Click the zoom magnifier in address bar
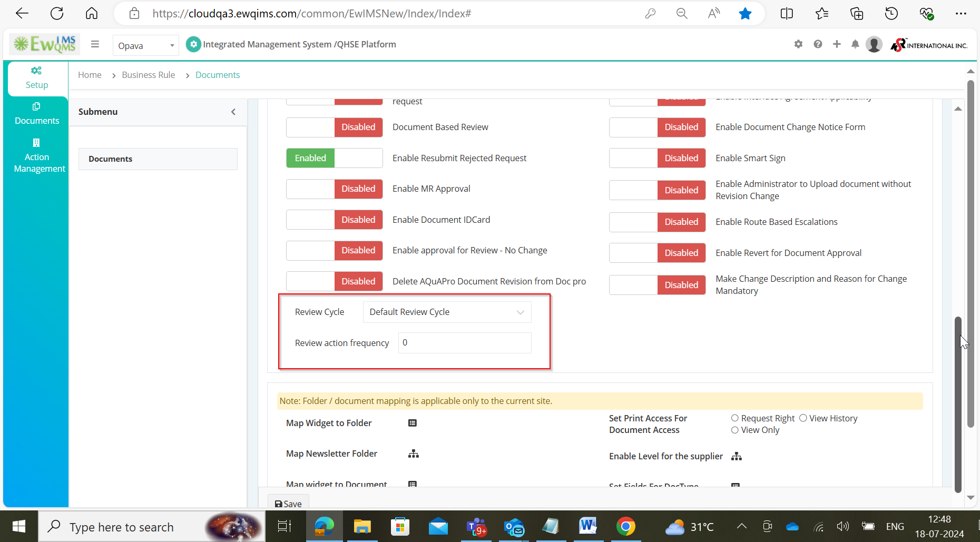The width and height of the screenshot is (980, 542). point(682,14)
